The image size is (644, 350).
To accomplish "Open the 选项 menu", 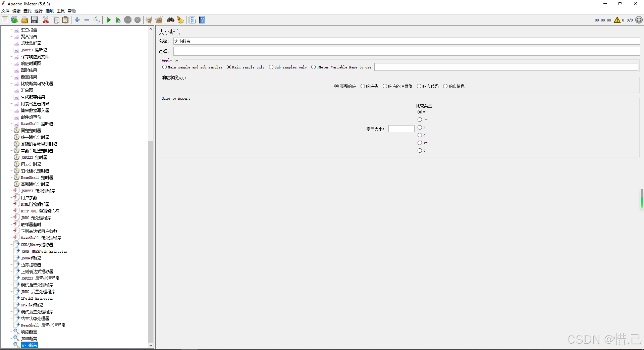I will pyautogui.click(x=50, y=11).
